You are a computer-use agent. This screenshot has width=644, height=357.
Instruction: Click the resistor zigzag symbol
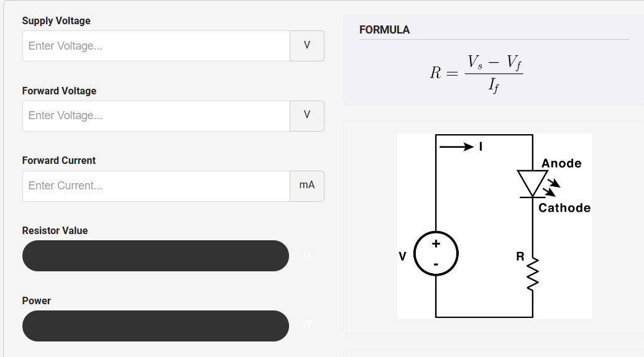click(x=533, y=274)
